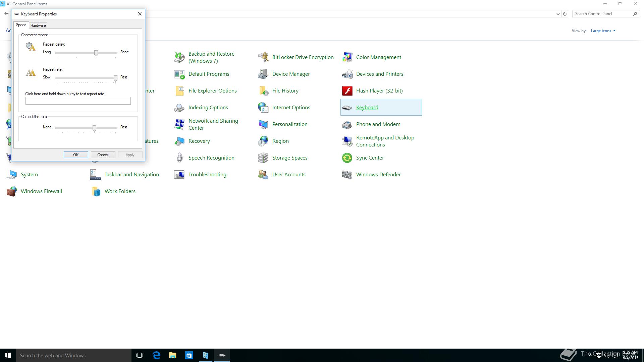Open RemoteApp and Desktop Connections icon

coord(347,141)
